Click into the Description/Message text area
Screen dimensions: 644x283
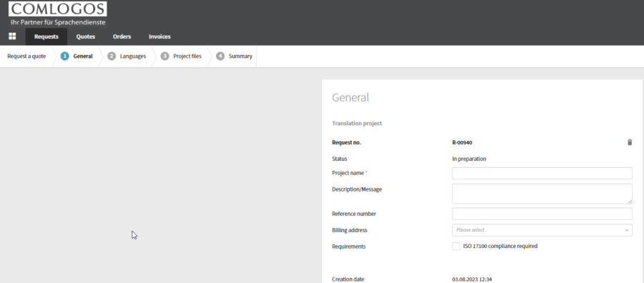542,194
